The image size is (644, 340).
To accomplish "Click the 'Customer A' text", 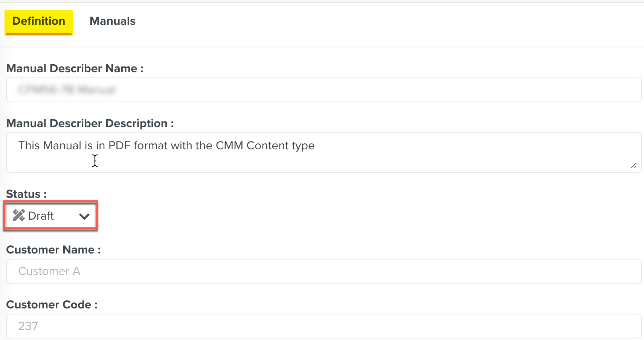I will (x=49, y=271).
